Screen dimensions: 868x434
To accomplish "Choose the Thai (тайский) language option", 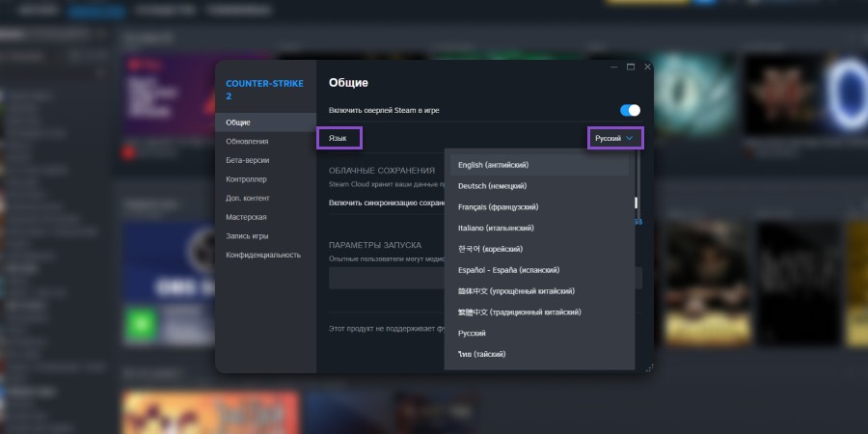I will click(x=539, y=354).
